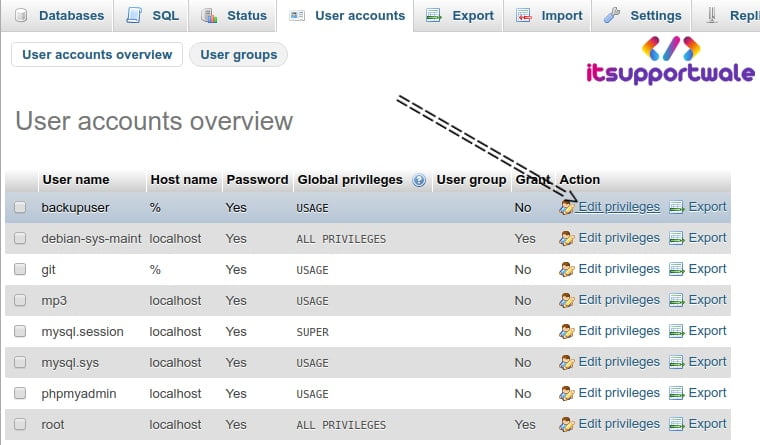Click the Status chart icon
Viewport: 760px width, 445px height.
209,16
